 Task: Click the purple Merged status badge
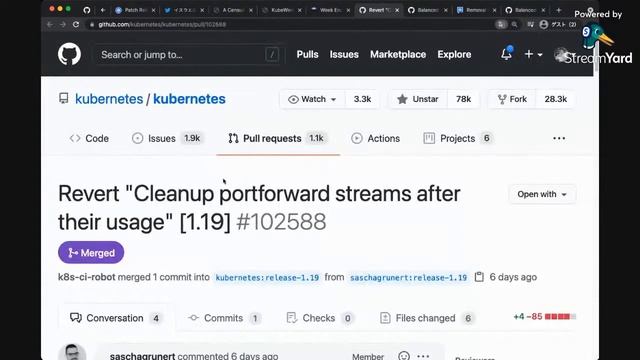(x=91, y=253)
